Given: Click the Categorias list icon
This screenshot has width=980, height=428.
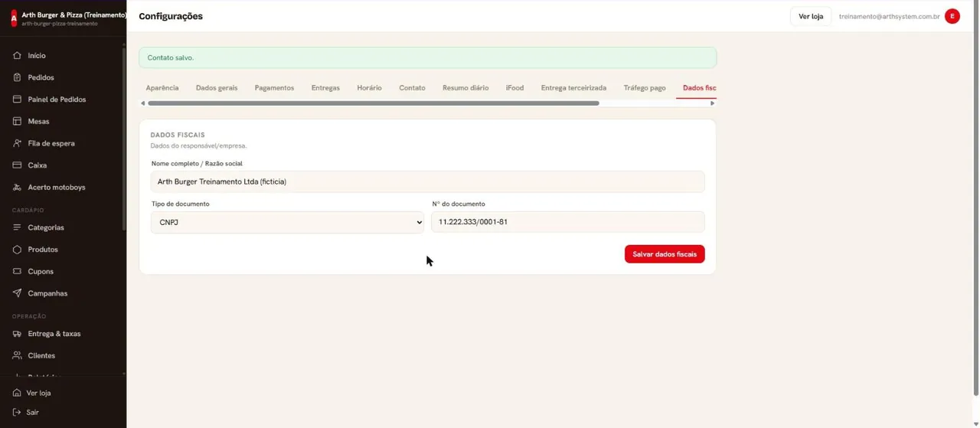Looking at the screenshot, I should (17, 227).
